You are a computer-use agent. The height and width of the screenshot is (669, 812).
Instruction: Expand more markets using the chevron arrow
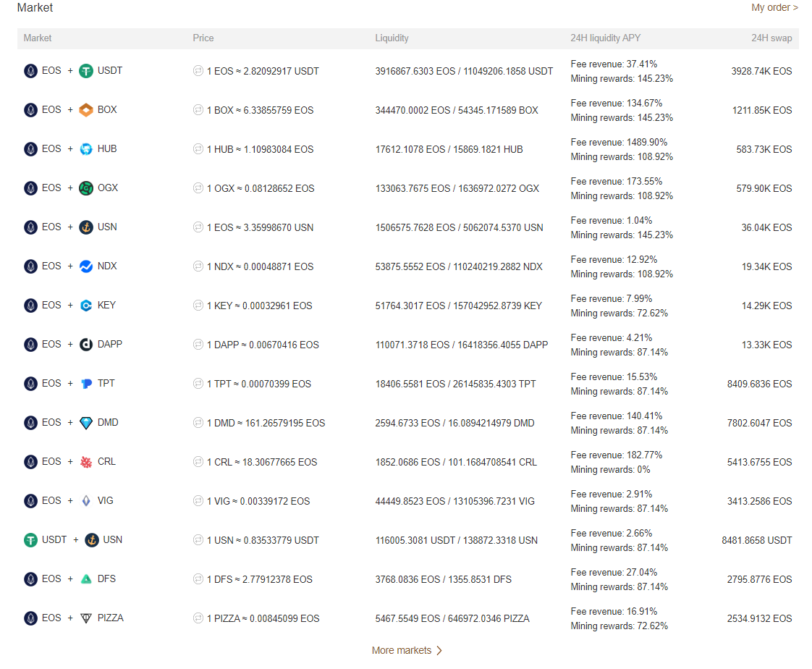click(439, 650)
